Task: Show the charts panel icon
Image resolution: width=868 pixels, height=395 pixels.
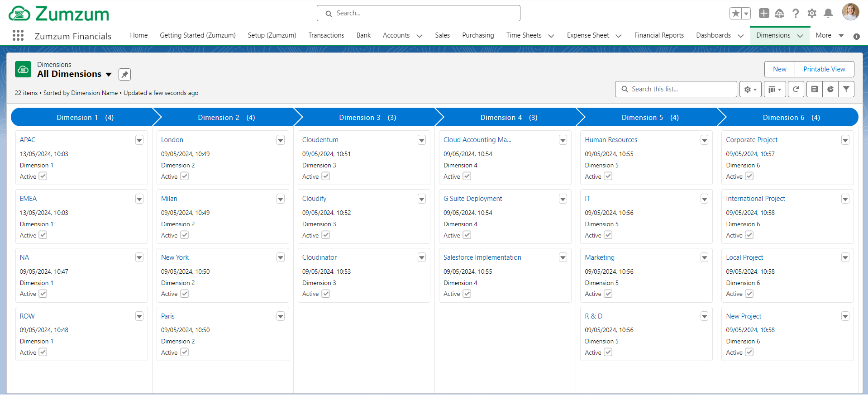Action: click(x=830, y=89)
